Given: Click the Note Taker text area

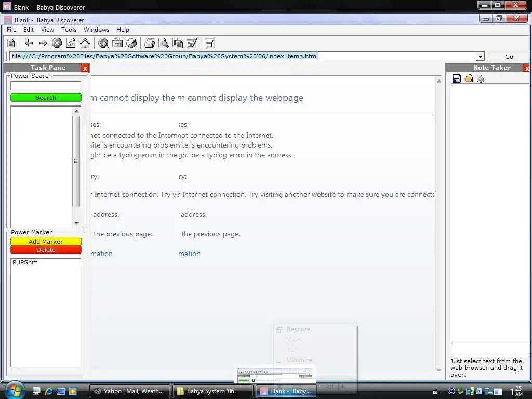Looking at the screenshot, I should click(x=489, y=214).
